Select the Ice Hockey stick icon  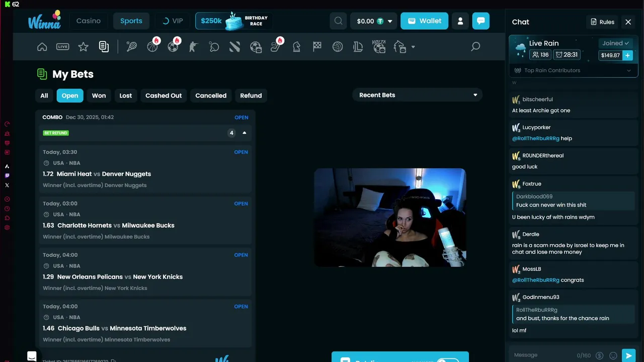tap(276, 47)
